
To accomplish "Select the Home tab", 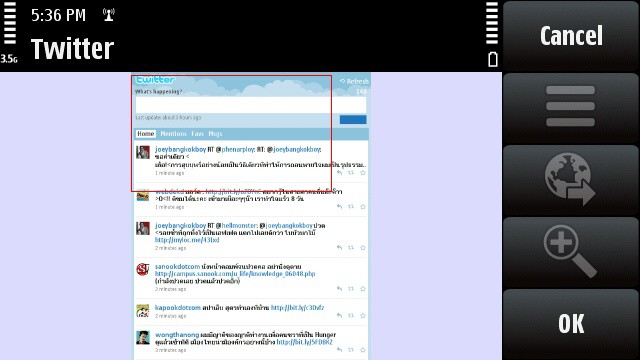I will (145, 133).
